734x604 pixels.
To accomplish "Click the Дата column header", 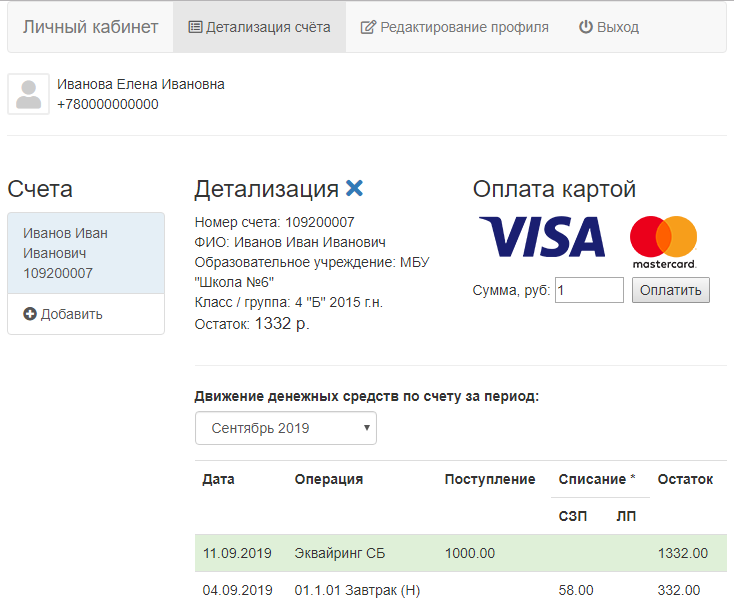I will (x=218, y=479).
